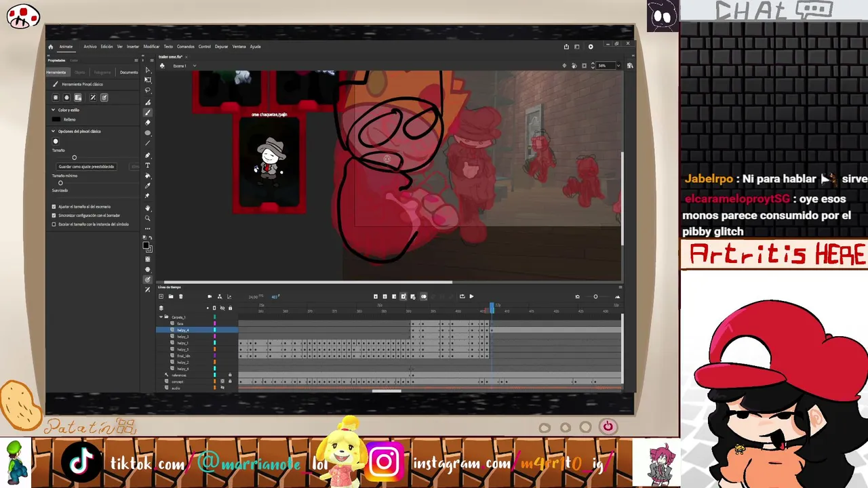
Task: Open the Edición menu
Action: pyautogui.click(x=106, y=47)
